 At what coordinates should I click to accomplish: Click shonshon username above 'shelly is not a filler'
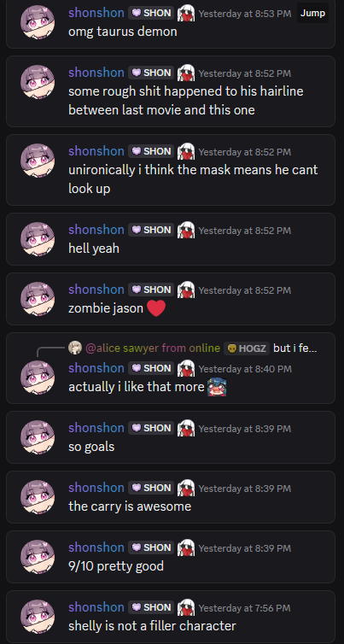coord(96,607)
